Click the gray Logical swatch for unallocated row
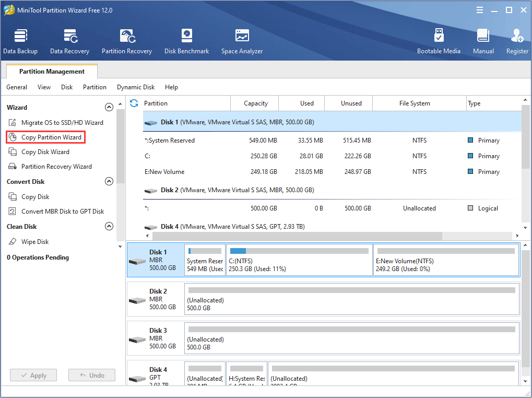 (470, 208)
